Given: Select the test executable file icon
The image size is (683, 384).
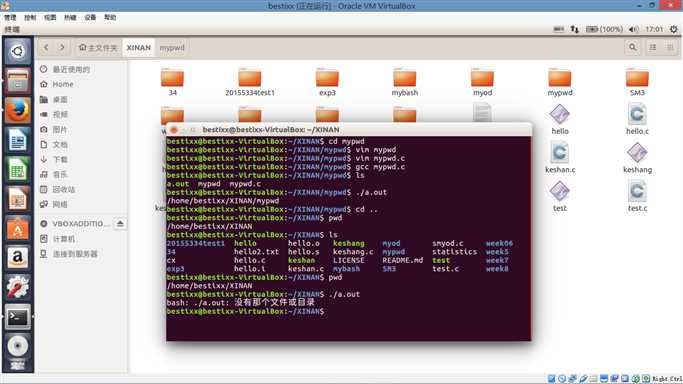Looking at the screenshot, I should click(x=560, y=192).
